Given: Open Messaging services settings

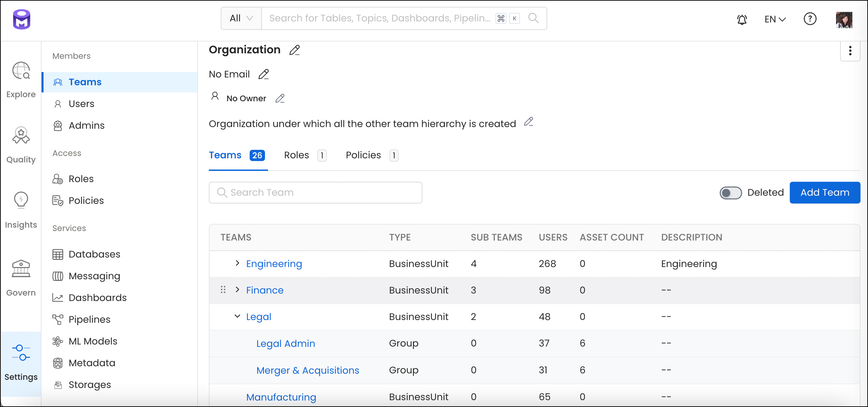Looking at the screenshot, I should [120, 276].
